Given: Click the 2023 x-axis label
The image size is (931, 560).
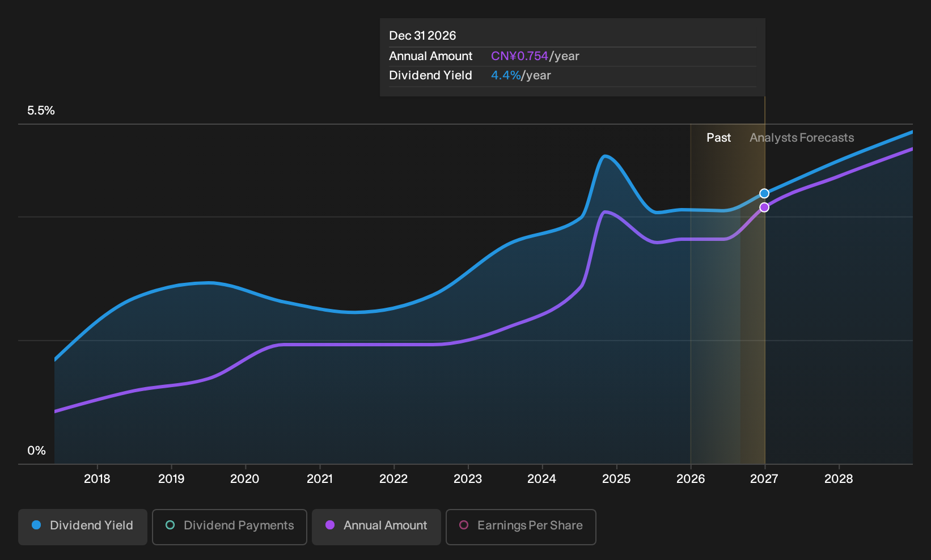Looking at the screenshot, I should coord(468,479).
